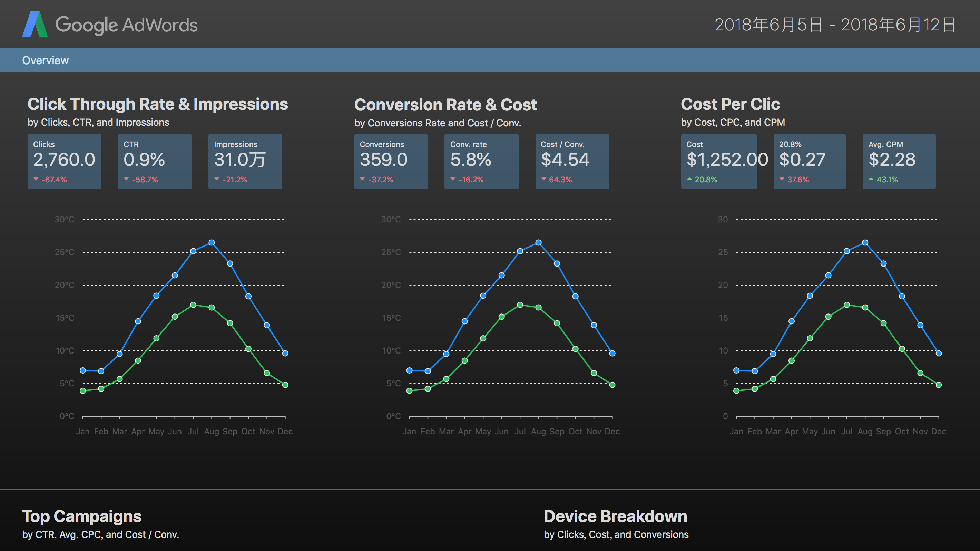The image size is (980, 551).
Task: Click the Clicks 2,760.0 scorecard
Action: click(64, 161)
